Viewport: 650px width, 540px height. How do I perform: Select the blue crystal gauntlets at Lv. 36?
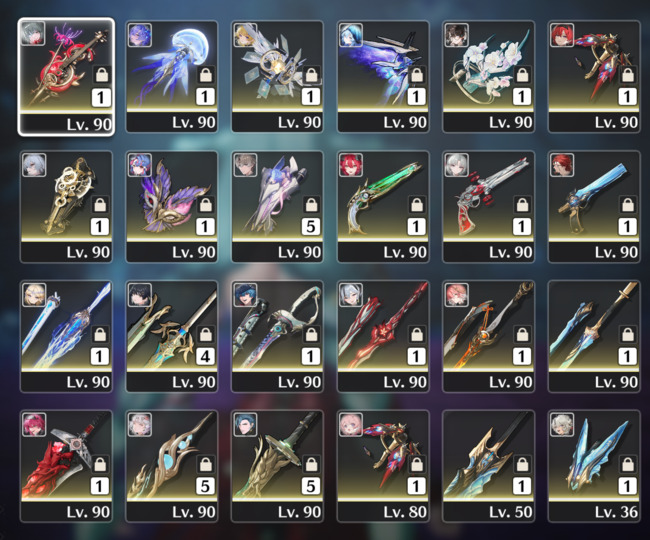tap(594, 466)
